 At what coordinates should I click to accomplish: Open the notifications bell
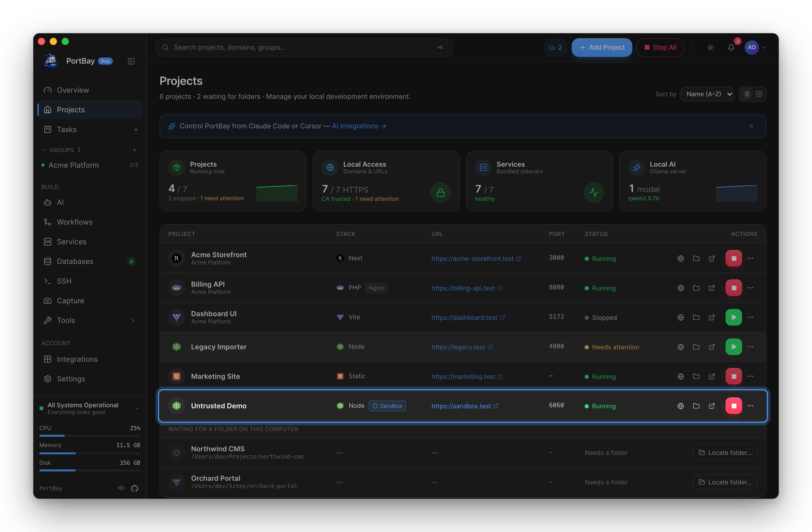(x=731, y=47)
